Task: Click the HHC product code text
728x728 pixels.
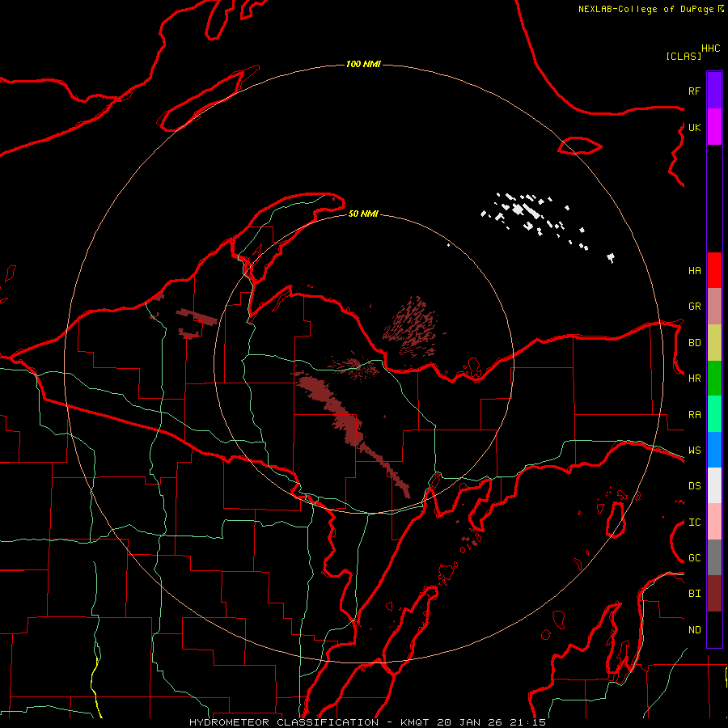Action: pos(710,49)
